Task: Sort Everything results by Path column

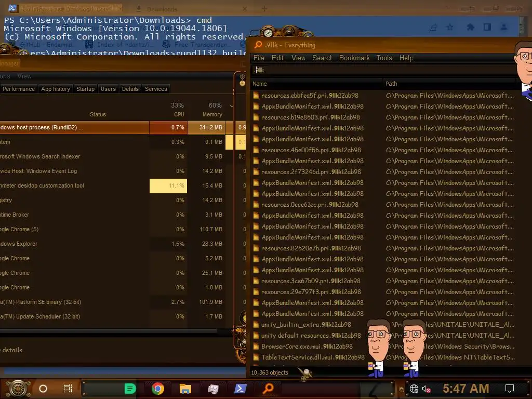Action: coord(450,84)
